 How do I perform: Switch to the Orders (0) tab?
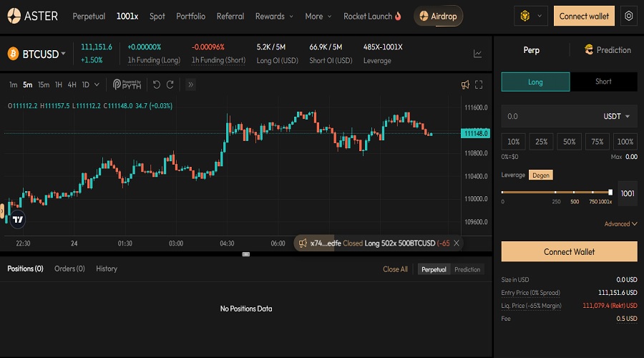(x=69, y=268)
